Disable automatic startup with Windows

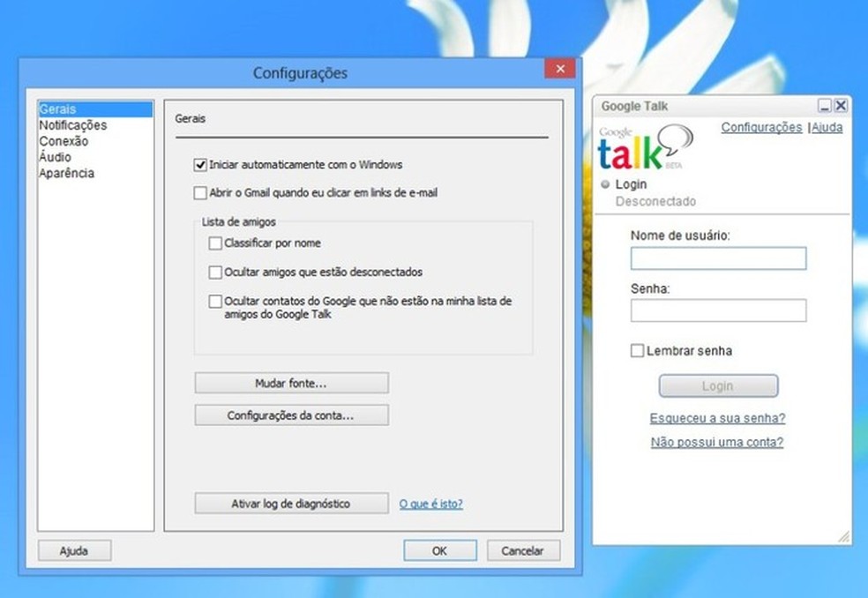[198, 164]
